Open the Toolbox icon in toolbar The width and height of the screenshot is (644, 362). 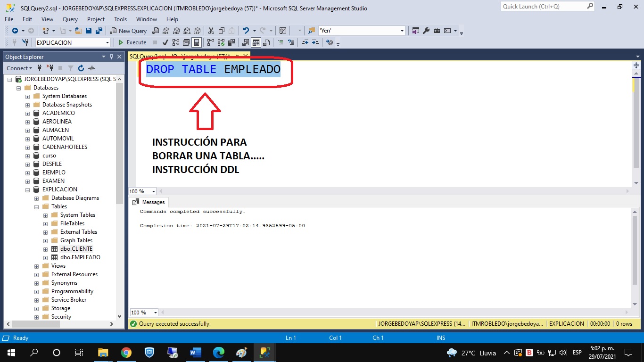tap(437, 31)
